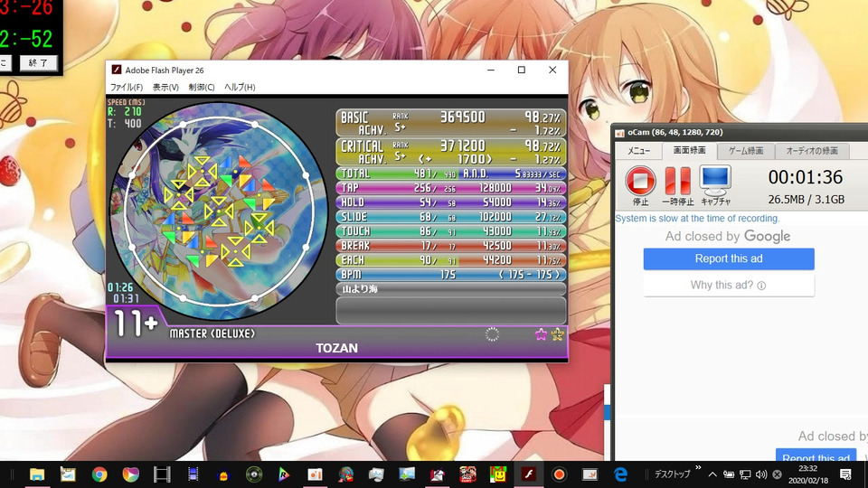This screenshot has height=488, width=868.
Task: Open the オーディオの録画 tab in oCam
Action: [812, 151]
